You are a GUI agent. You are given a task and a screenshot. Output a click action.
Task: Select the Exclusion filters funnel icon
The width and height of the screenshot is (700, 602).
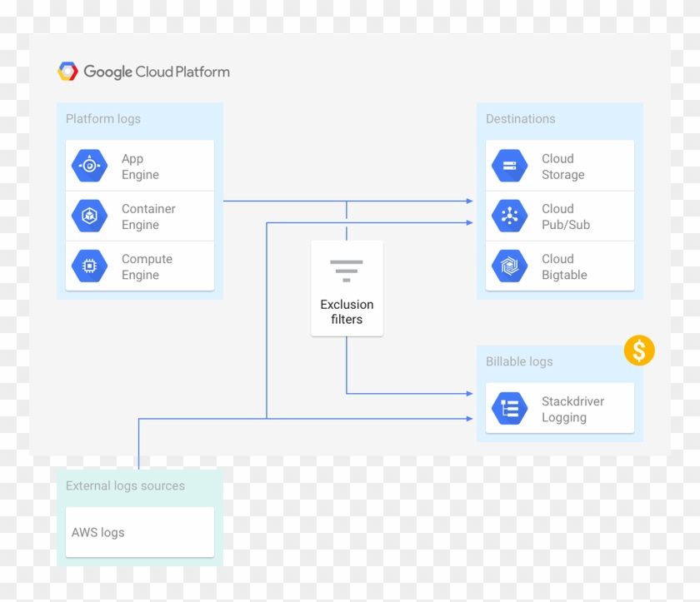click(346, 269)
